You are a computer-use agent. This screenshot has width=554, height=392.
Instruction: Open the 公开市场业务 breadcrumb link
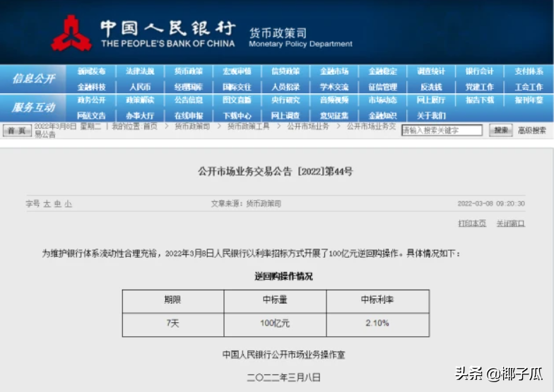coord(308,126)
